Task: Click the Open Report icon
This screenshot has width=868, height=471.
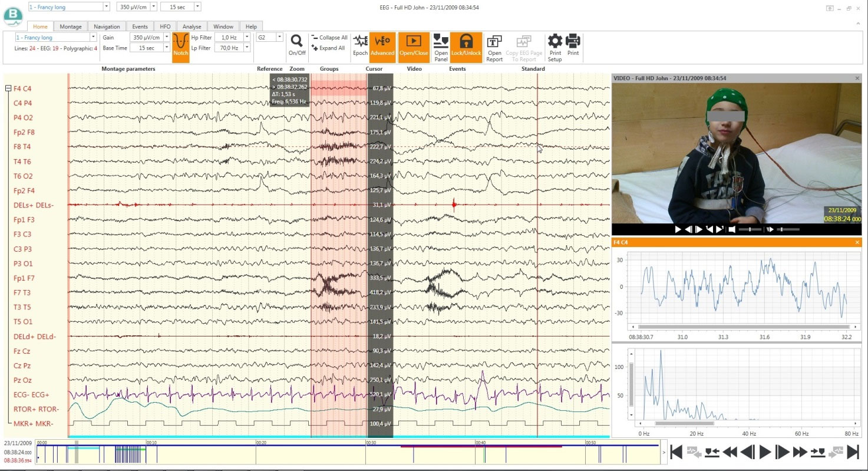Action: click(x=494, y=47)
